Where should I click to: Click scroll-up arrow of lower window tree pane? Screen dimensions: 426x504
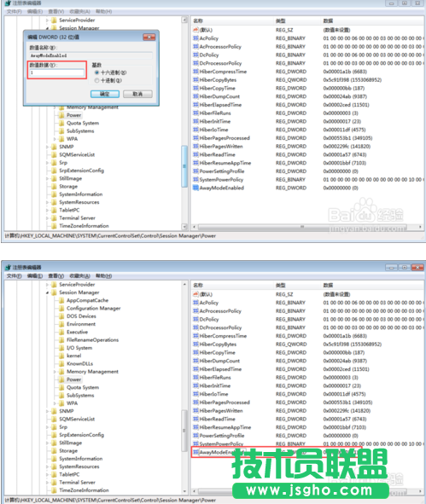tap(184, 285)
